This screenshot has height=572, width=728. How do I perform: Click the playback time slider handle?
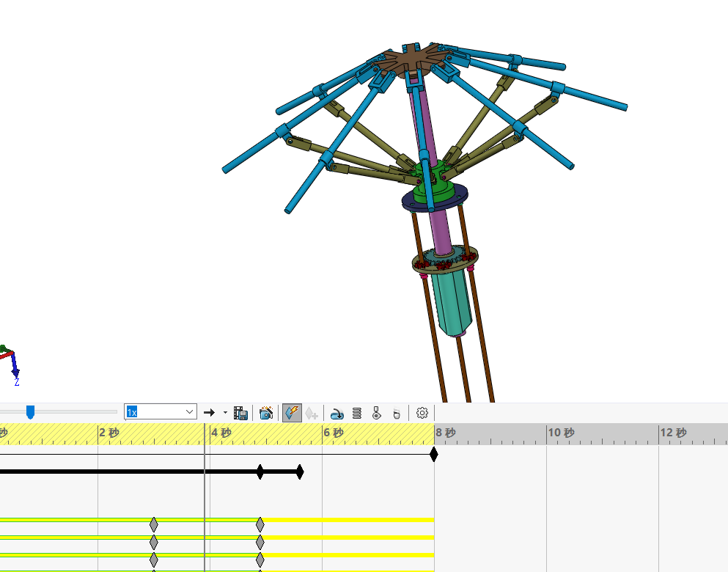pos(30,412)
